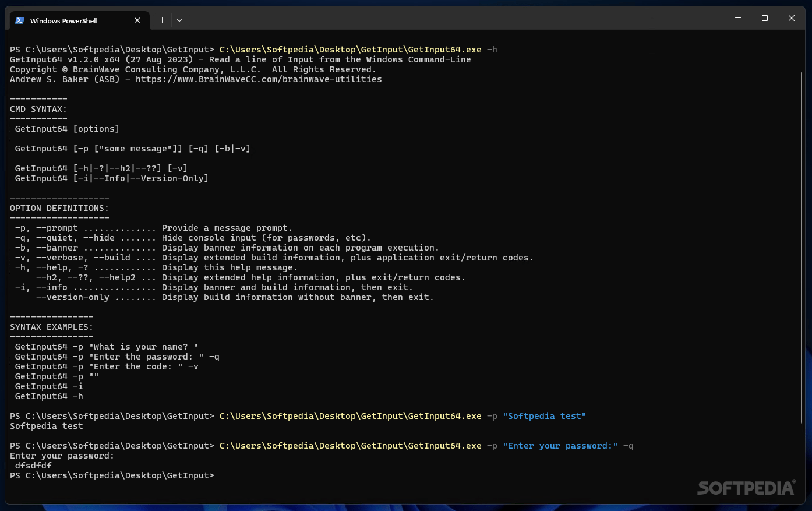Viewport: 812px width, 511px height.
Task: Click the '"Softpedia test"' command argument
Action: [545, 416]
